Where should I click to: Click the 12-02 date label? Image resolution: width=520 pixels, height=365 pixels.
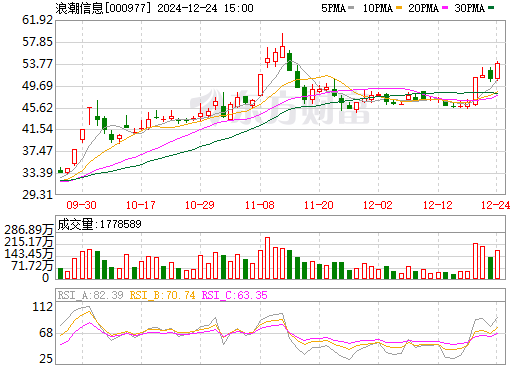pos(378,205)
